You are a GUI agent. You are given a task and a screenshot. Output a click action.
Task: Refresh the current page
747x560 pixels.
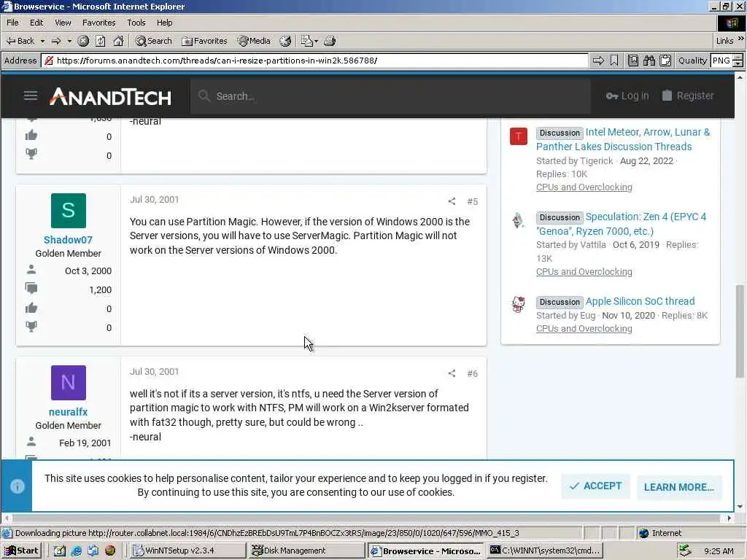[101, 41]
